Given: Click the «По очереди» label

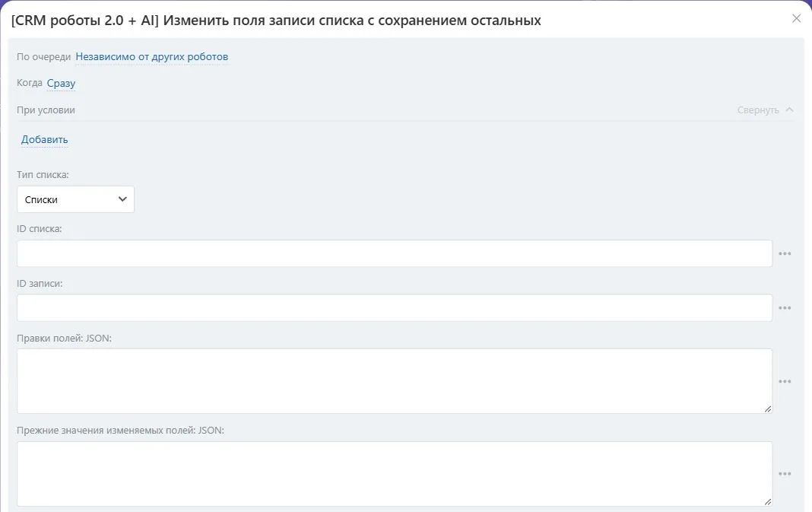Looking at the screenshot, I should (43, 56).
